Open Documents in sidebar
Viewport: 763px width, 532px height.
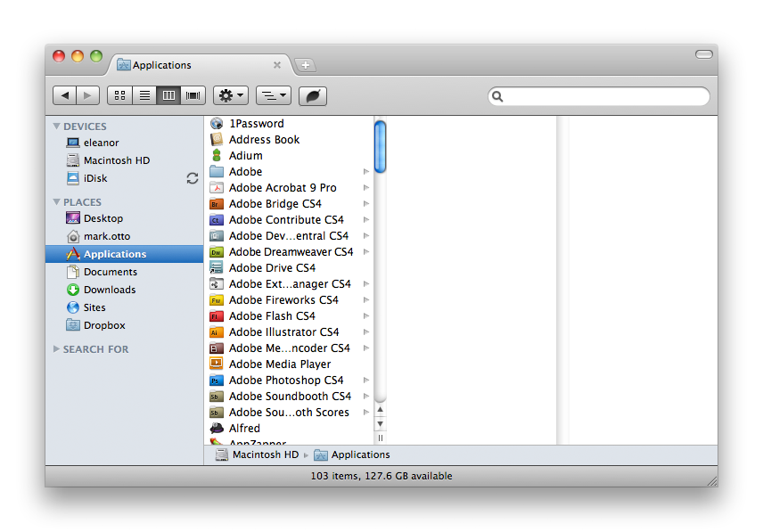[x=125, y=272]
